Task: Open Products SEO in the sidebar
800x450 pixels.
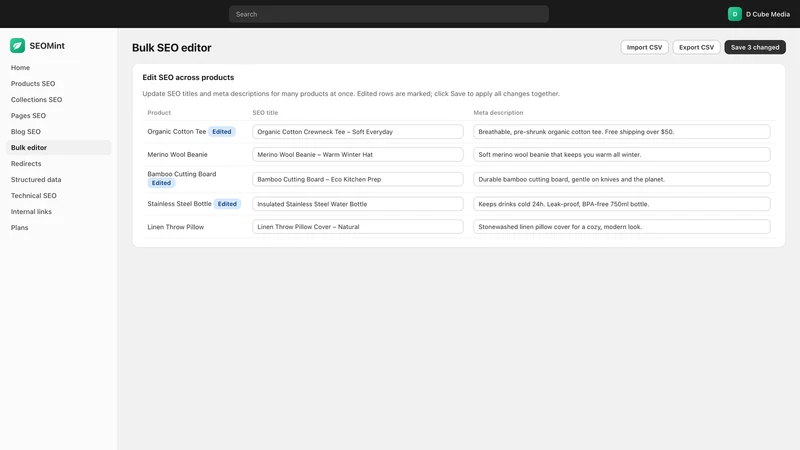Action: (x=33, y=83)
